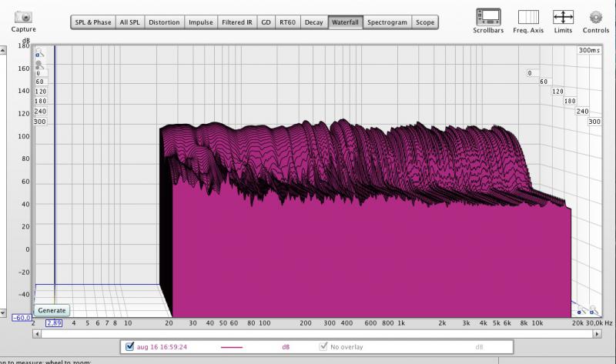Click the -60.0 lower axis limit box

[x=22, y=318]
